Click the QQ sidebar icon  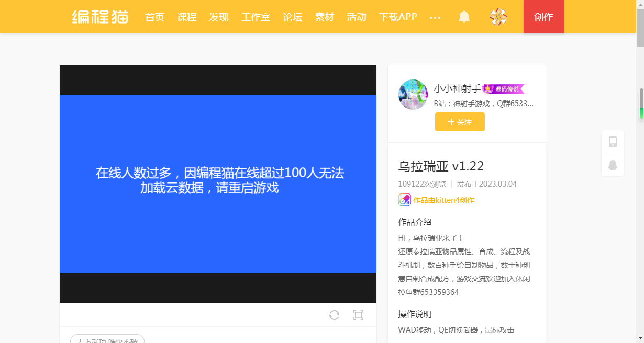tap(613, 165)
